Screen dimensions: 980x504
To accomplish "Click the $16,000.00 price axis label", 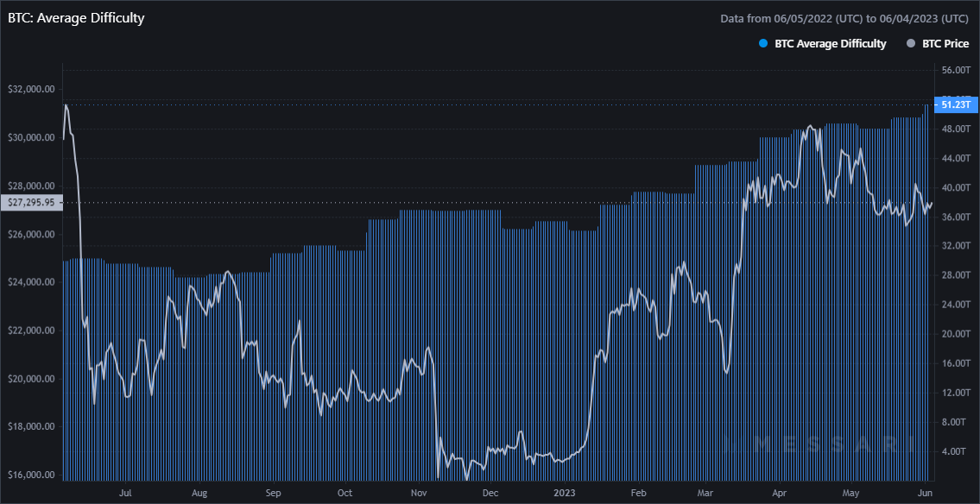I will coord(31,476).
